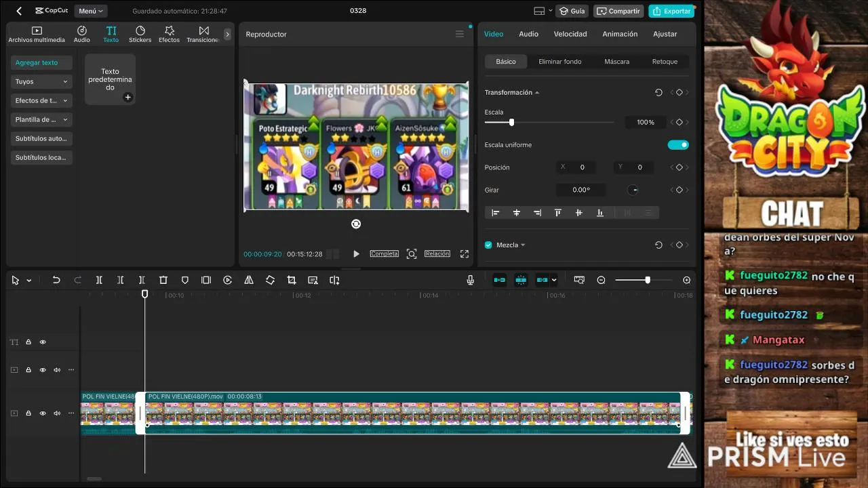Delete the selected clip with trash icon
The image size is (868, 488).
[x=163, y=280]
